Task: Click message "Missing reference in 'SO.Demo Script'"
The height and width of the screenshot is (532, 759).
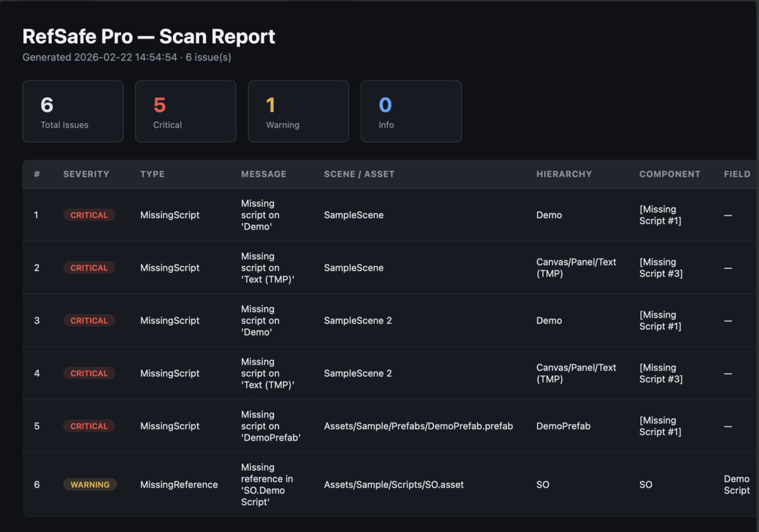Action: point(267,485)
